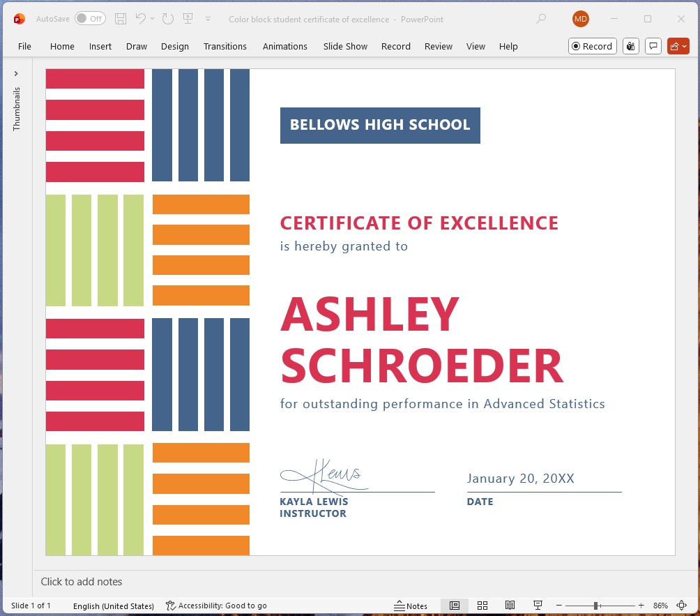Start presentation from beginning icon
Image resolution: width=700 pixels, height=616 pixels.
(x=188, y=19)
